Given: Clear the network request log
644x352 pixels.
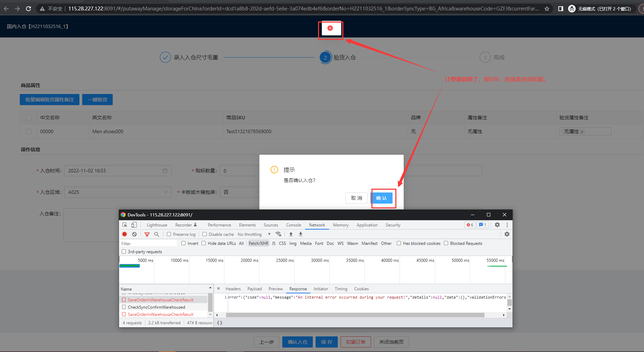Looking at the screenshot, I should [134, 234].
